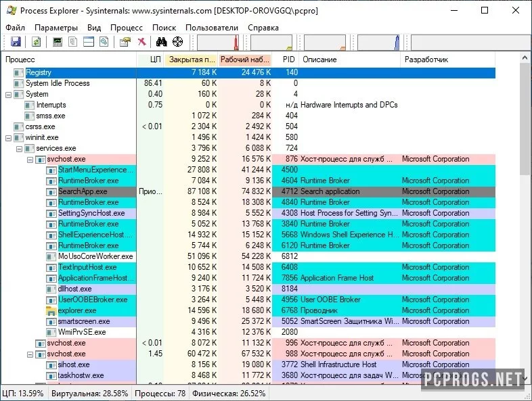Sort by Рабочий наб... column header
532x401 pixels.
point(245,60)
